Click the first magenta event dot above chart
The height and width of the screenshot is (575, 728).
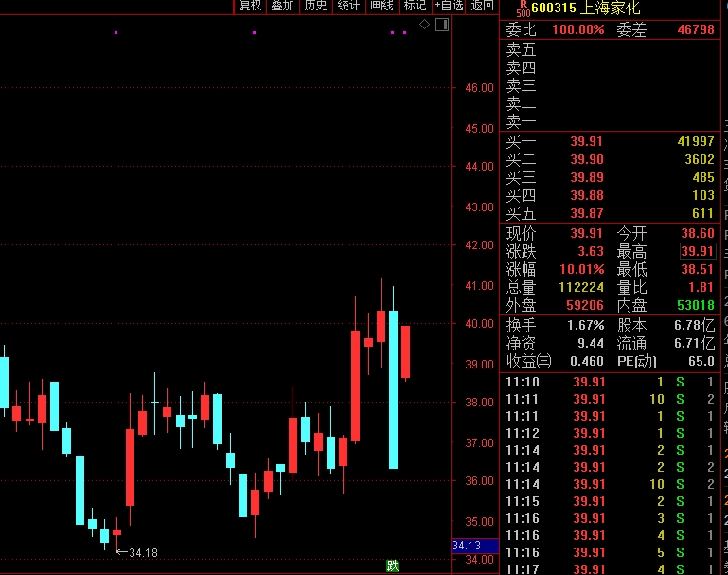pos(116,33)
